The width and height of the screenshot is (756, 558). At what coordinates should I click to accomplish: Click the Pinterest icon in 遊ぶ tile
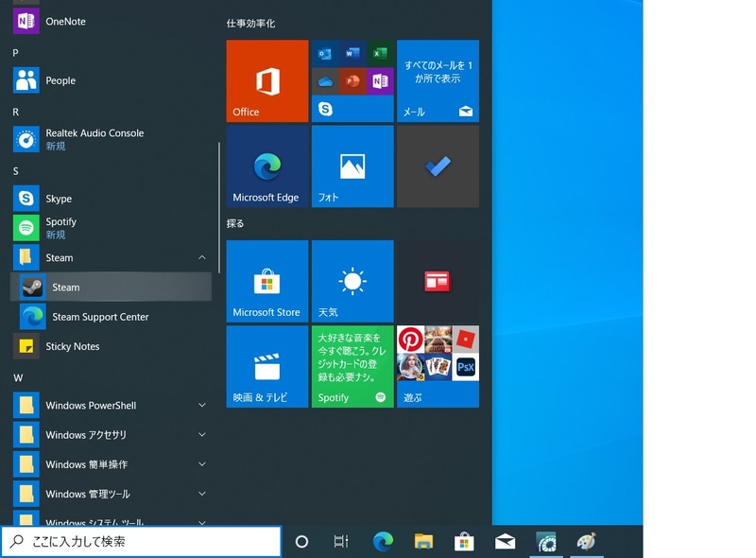410,340
